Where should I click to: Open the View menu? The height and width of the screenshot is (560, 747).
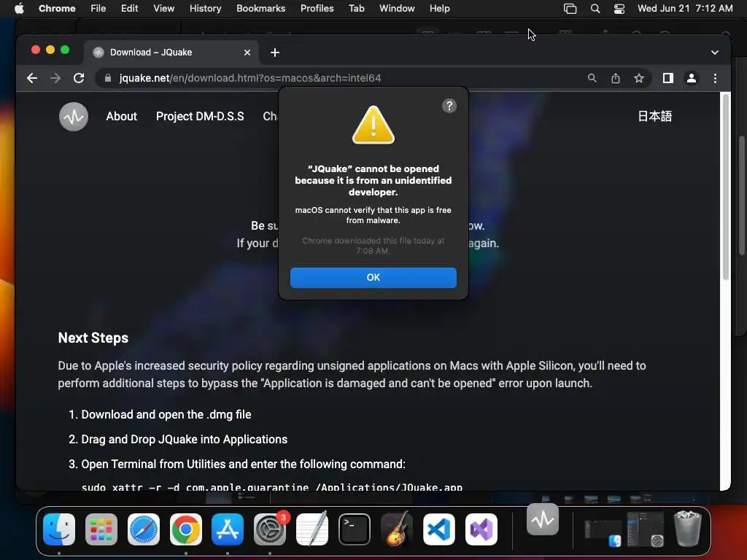163,9
